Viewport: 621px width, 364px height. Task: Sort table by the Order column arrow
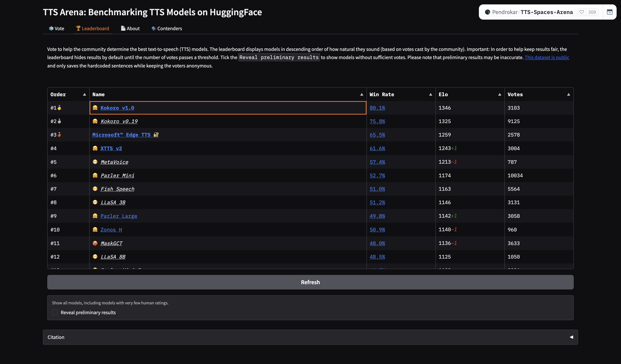point(85,94)
